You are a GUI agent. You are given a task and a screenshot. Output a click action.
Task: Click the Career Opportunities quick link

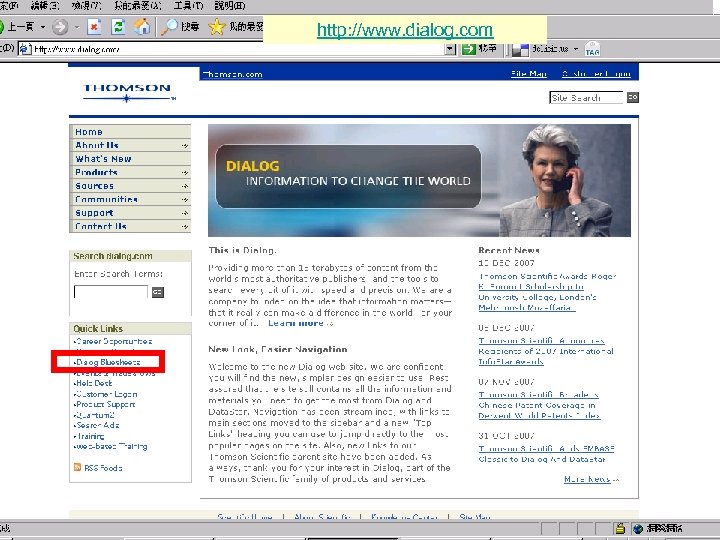coord(112,341)
